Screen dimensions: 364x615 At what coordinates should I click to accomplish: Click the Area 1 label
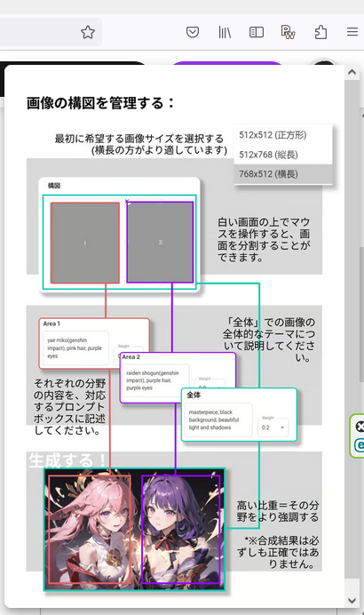pos(51,323)
